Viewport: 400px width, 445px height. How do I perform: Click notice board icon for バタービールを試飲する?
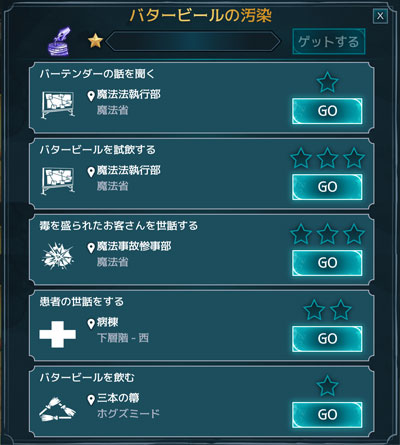click(58, 181)
